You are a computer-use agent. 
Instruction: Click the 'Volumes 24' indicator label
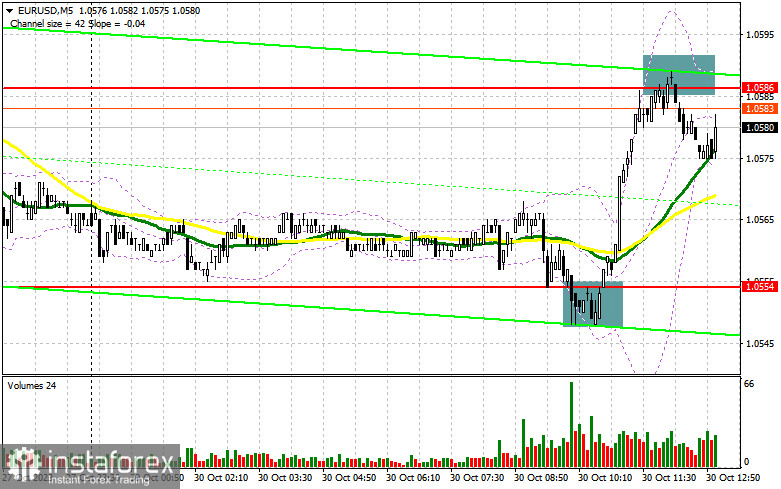(32, 386)
